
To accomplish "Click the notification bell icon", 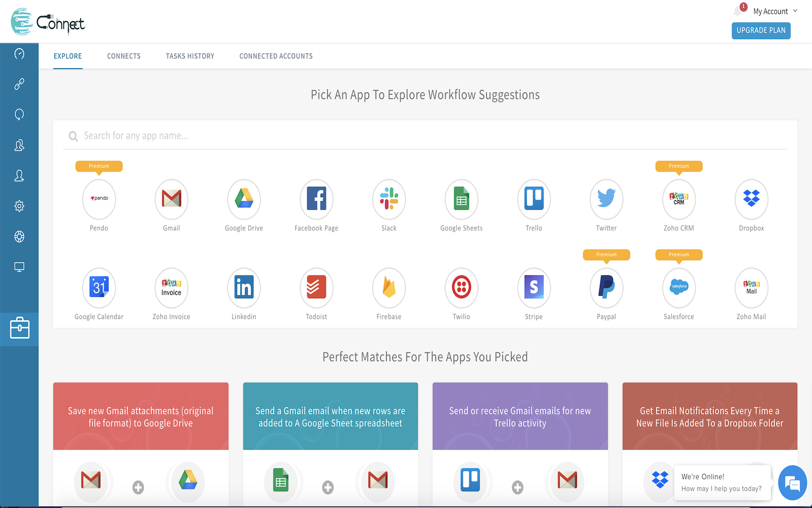I will (738, 11).
